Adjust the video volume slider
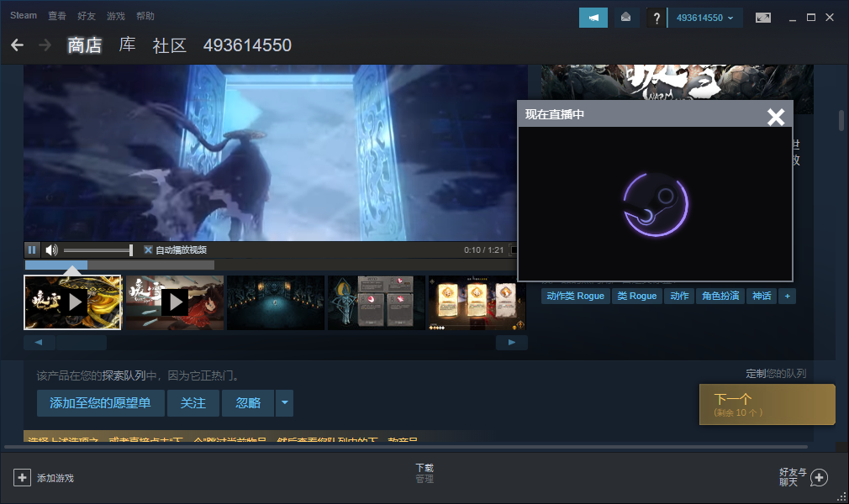 tap(98, 249)
